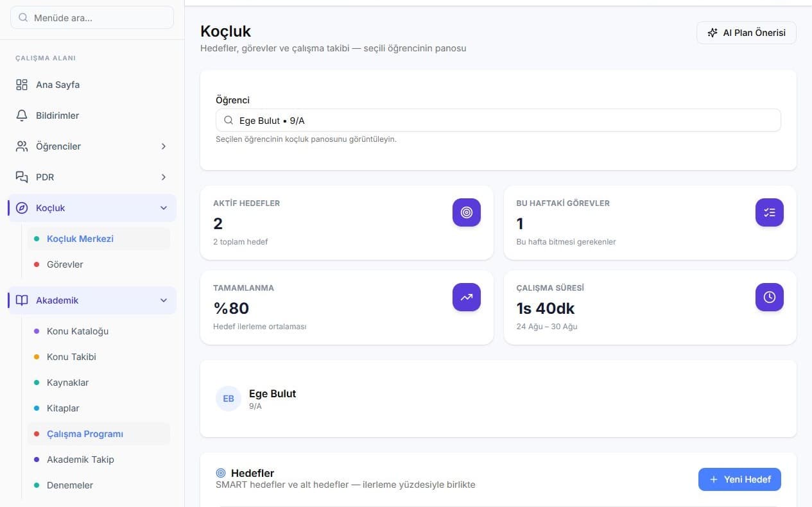812x507 pixels.
Task: Open Konu Kataloğu in the sidebar
Action: (x=99, y=331)
